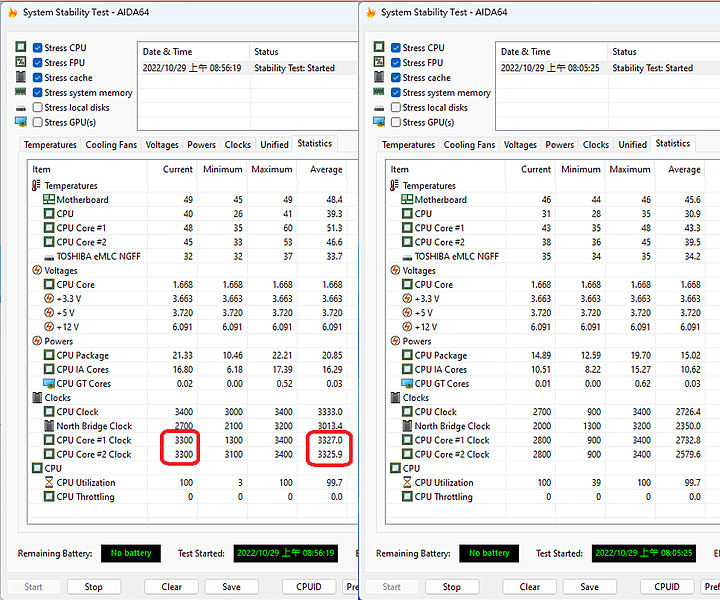Click GPU monitor icon in right window
Viewport: 720px width, 600px height.
(x=379, y=122)
